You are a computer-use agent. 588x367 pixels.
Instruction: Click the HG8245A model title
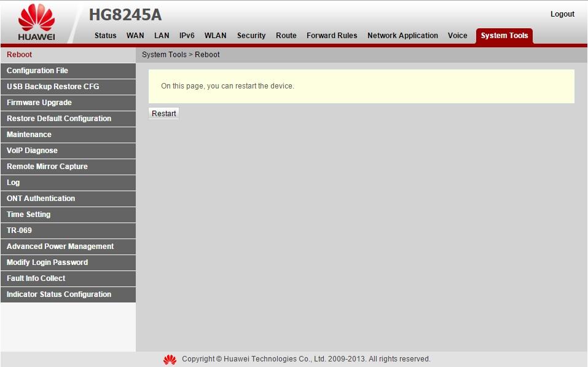click(x=125, y=15)
